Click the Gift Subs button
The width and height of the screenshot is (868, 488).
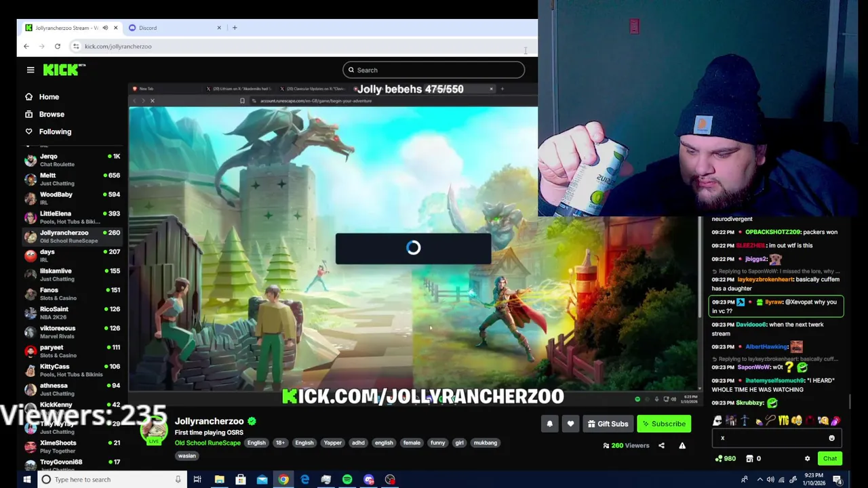pos(608,424)
